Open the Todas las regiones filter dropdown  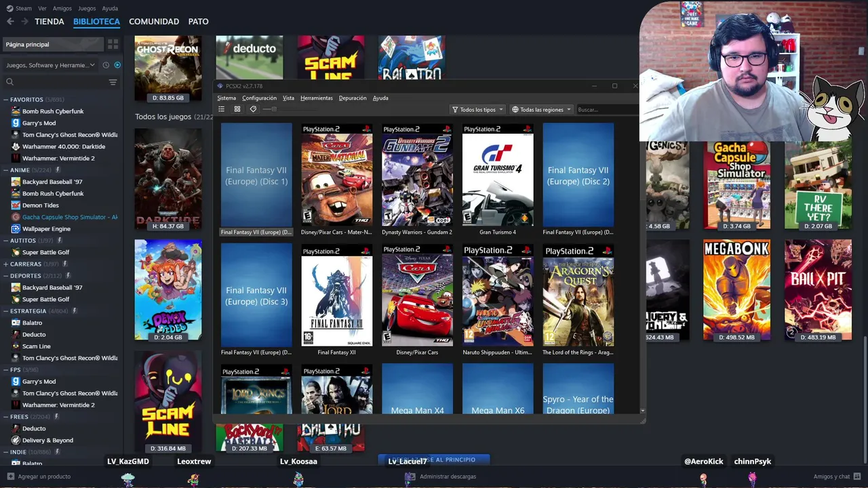click(541, 109)
